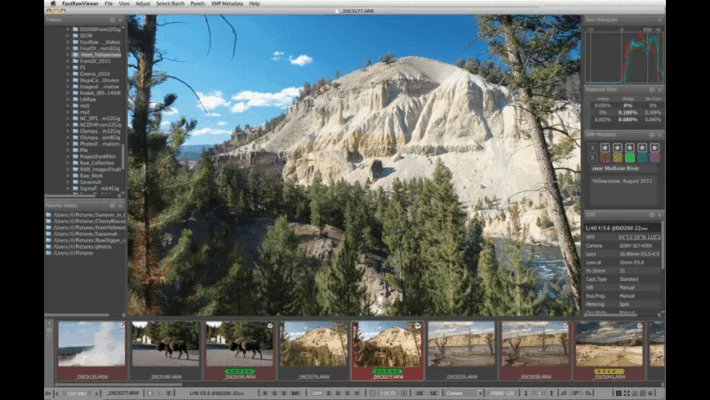Set rating to five stars
This screenshot has height=400, width=710.
pyautogui.click(x=654, y=148)
